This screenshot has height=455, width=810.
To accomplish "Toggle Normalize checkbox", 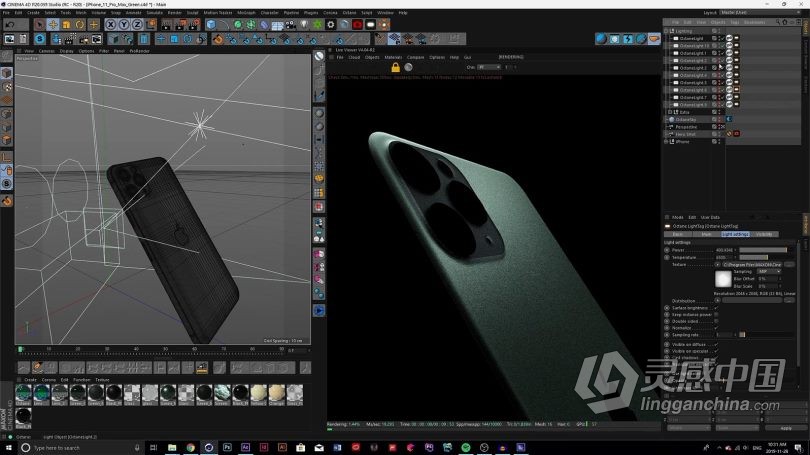I will tap(716, 328).
